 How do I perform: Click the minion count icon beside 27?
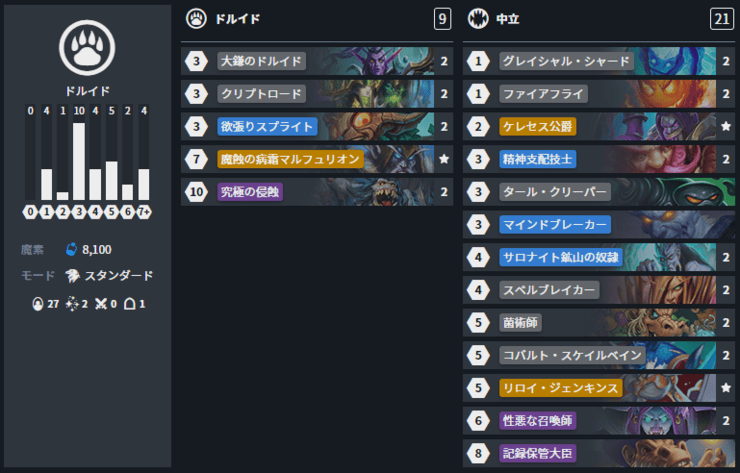pos(37,304)
